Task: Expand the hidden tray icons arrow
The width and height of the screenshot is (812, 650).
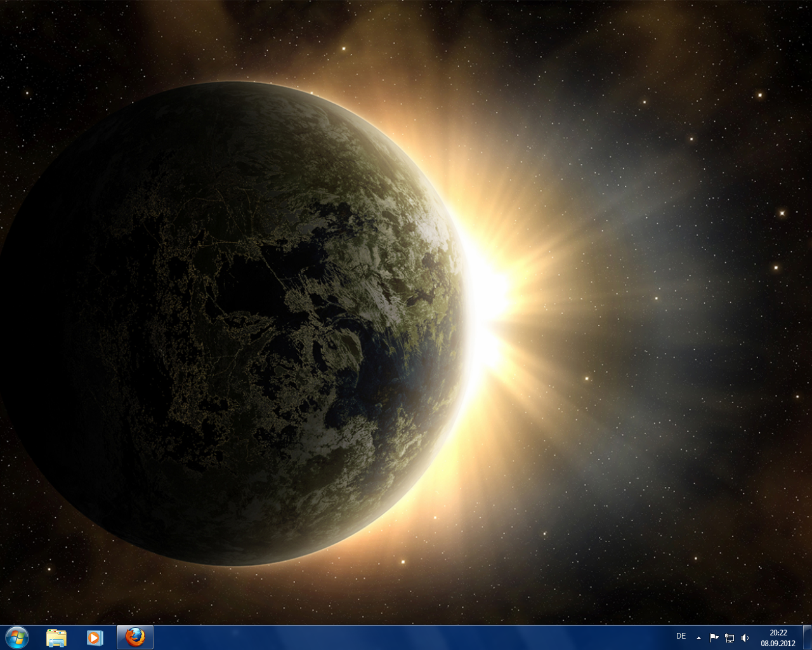Action: coord(698,637)
